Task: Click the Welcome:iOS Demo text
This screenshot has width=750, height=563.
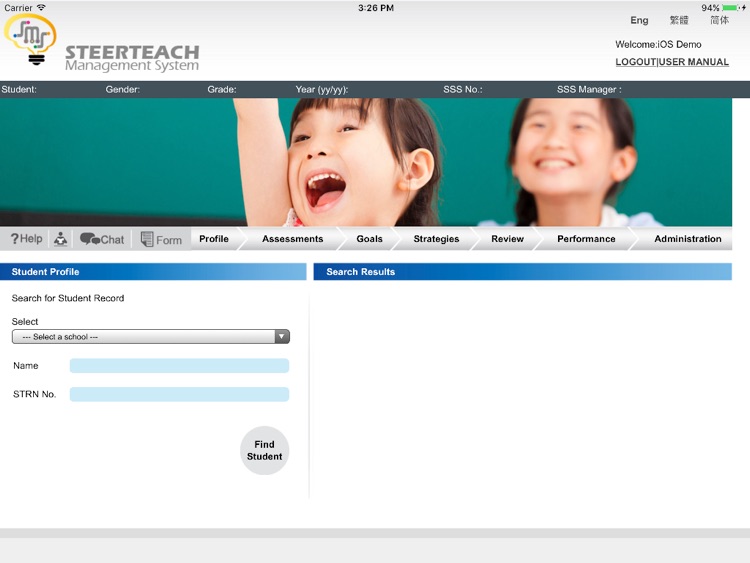Action: click(x=658, y=44)
